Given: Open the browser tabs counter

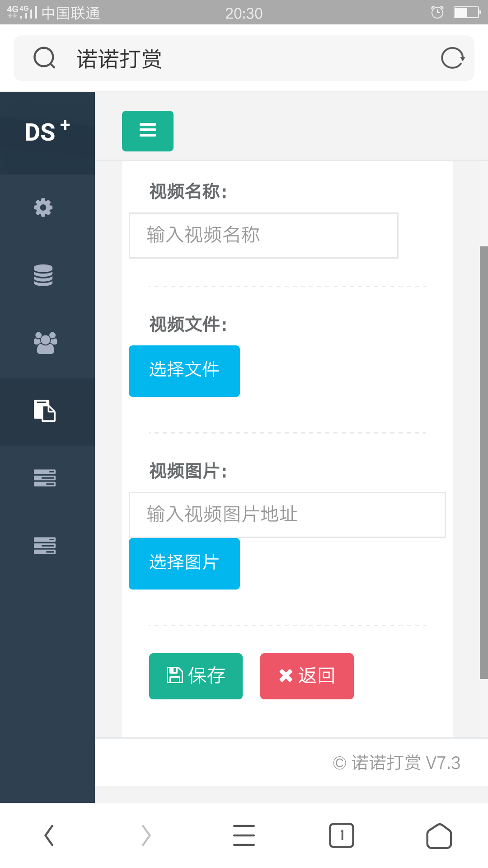Looking at the screenshot, I should click(342, 835).
